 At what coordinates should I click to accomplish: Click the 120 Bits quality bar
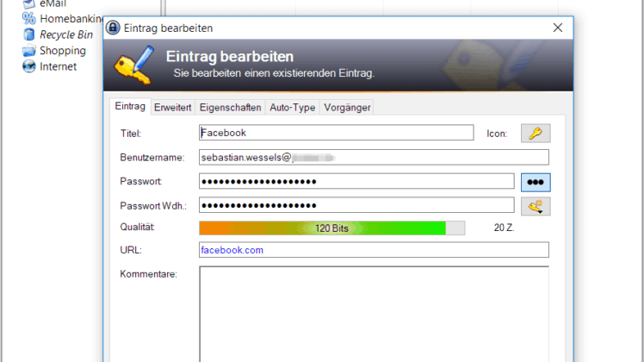pyautogui.click(x=331, y=228)
